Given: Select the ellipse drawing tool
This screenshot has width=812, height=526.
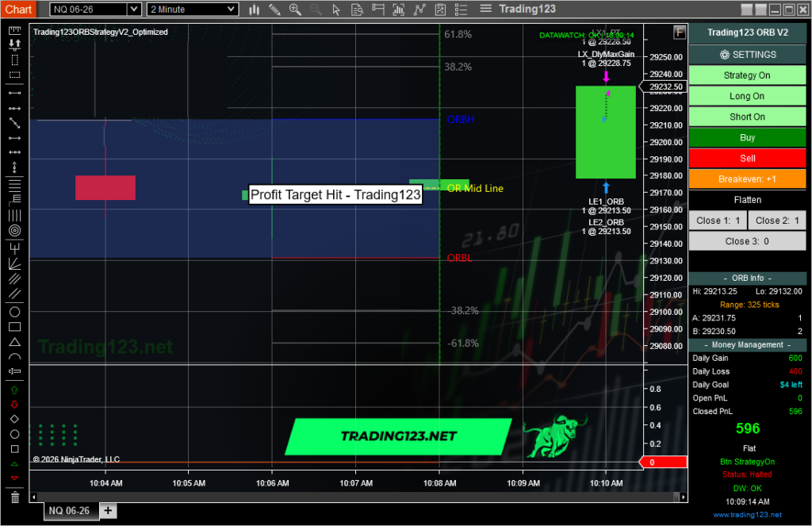Looking at the screenshot, I should pos(14,312).
